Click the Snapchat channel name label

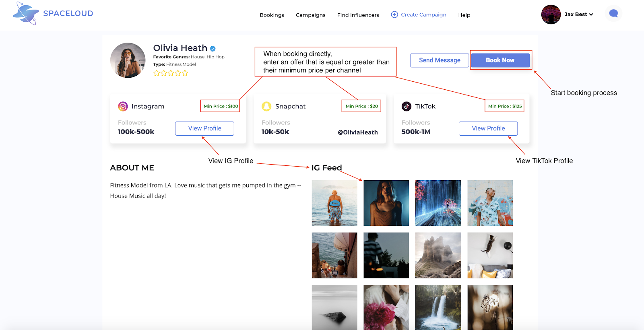click(290, 106)
